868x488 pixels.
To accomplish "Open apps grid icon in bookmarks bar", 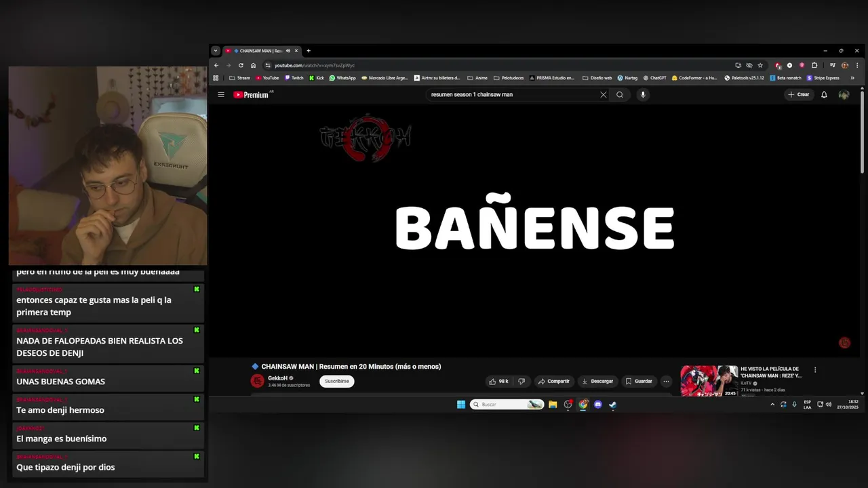I will pyautogui.click(x=216, y=78).
